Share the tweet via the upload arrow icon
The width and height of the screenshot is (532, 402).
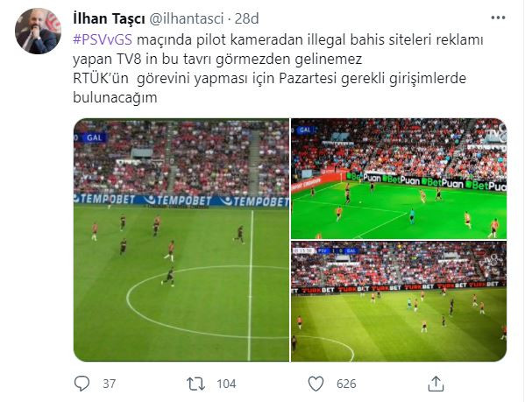click(436, 384)
